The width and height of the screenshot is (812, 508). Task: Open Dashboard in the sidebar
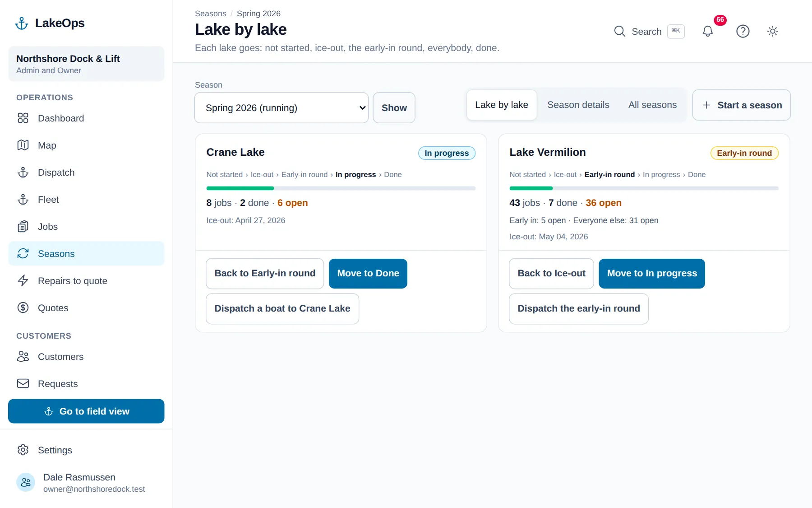point(86,118)
